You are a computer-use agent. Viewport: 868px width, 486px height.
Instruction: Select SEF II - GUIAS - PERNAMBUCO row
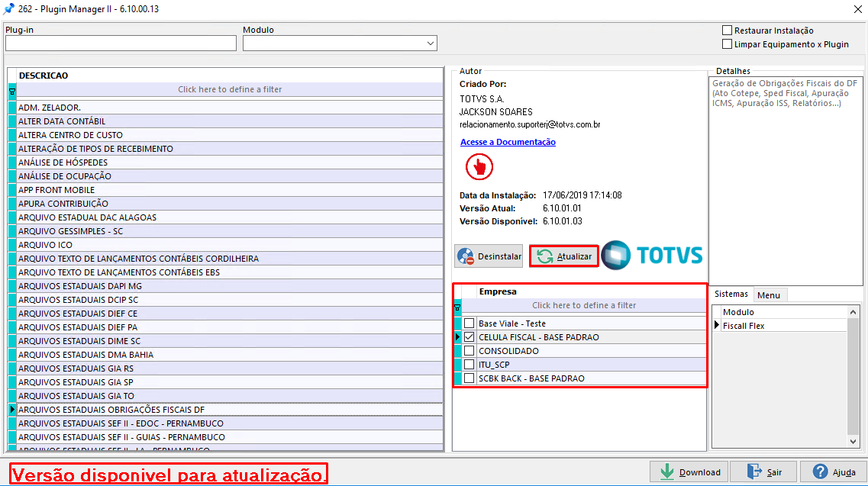click(x=230, y=437)
